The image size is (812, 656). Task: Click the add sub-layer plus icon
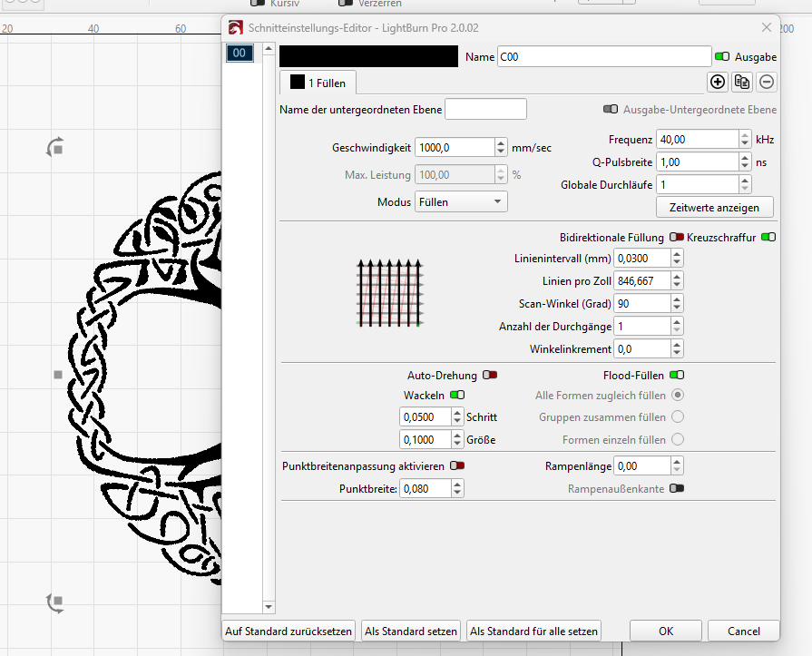[x=718, y=82]
